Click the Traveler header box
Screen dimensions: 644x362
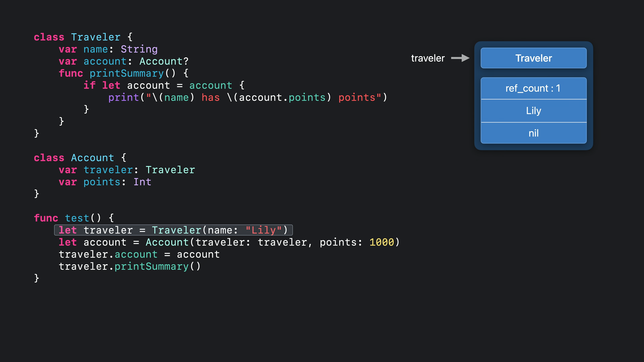pos(533,58)
